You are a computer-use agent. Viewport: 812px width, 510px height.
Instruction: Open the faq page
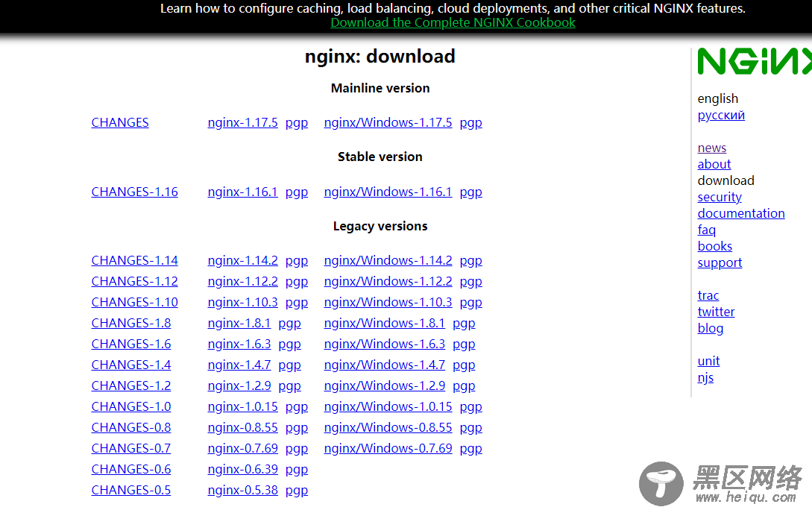pos(706,230)
